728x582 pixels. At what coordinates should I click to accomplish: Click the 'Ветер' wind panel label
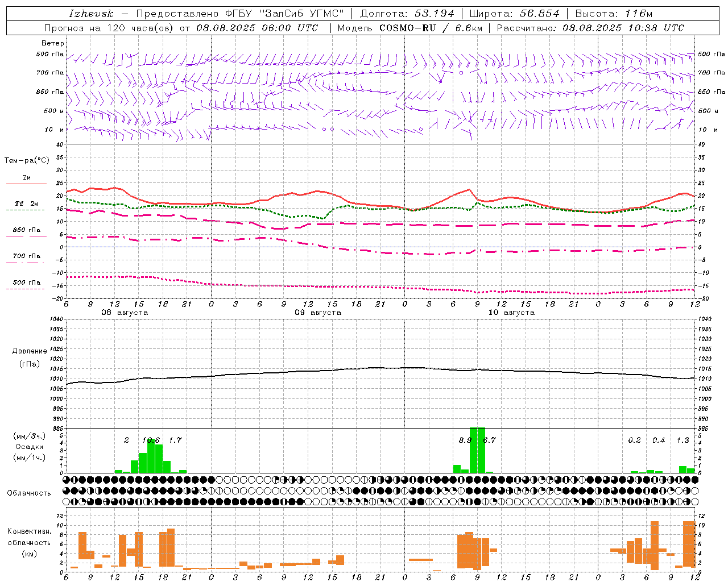53,43
